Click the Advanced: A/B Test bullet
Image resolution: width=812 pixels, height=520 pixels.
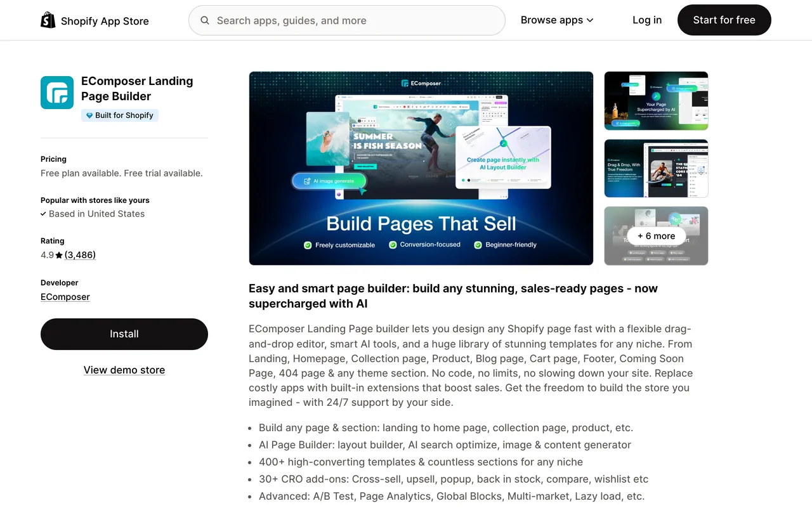click(x=452, y=496)
